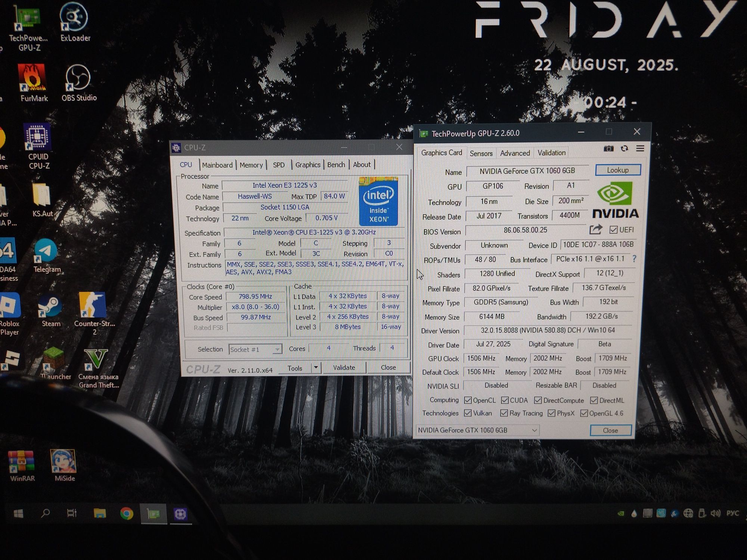
Task: Take a GPU-Z screenshot with camera icon
Action: pos(608,149)
